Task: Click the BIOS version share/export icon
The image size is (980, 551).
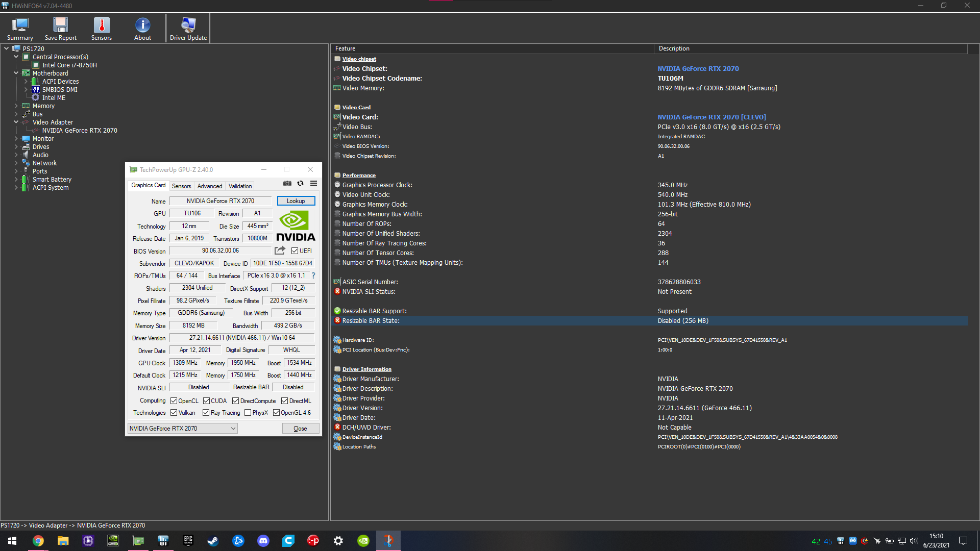Action: pos(280,251)
